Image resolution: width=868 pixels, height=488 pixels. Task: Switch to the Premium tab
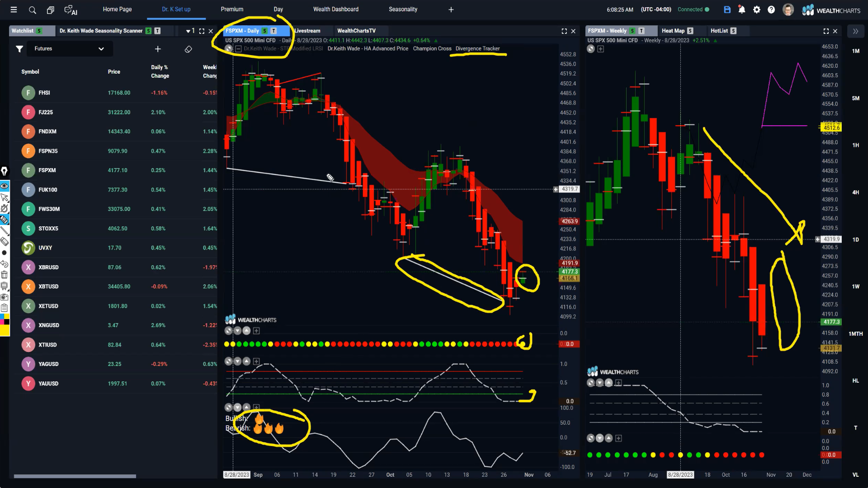click(232, 9)
